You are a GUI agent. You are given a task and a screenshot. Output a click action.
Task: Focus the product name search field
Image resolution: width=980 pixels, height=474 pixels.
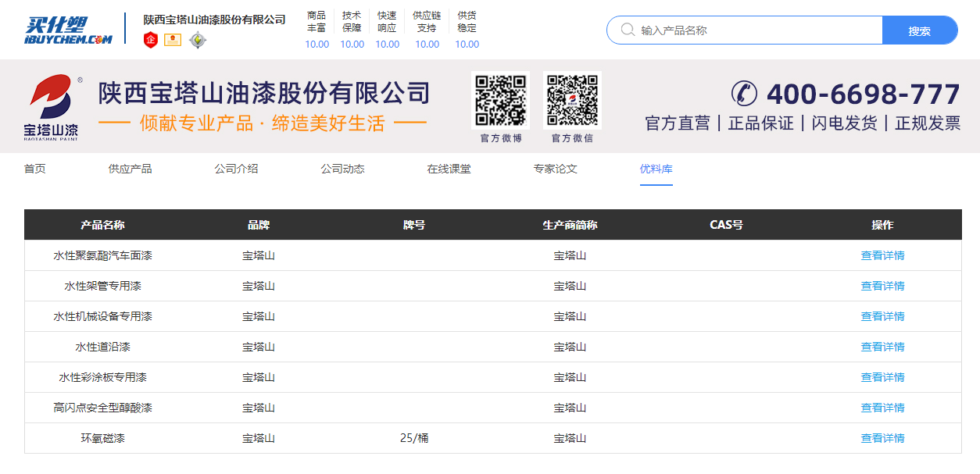pyautogui.click(x=744, y=30)
